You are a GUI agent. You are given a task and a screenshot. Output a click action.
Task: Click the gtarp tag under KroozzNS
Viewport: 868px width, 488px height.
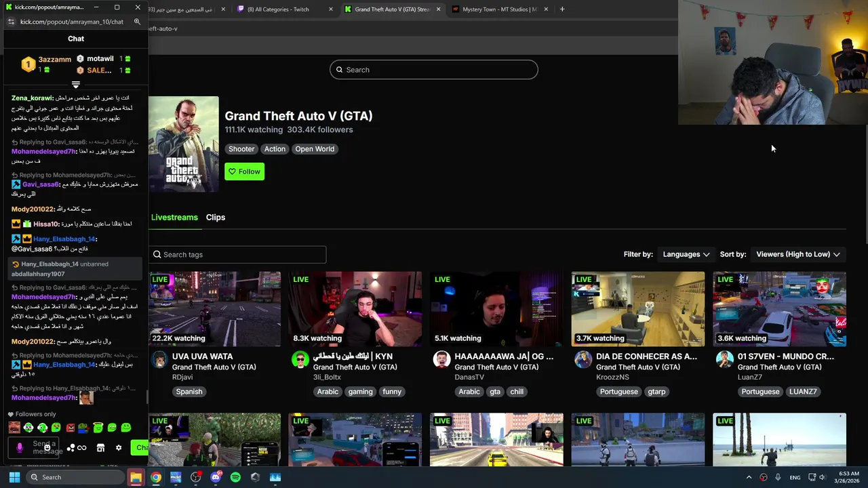pos(656,392)
